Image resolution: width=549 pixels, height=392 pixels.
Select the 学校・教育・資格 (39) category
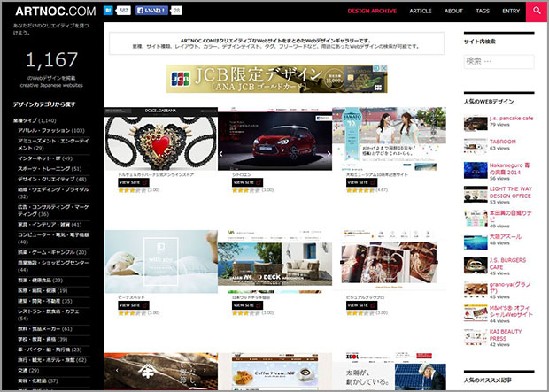point(43,339)
